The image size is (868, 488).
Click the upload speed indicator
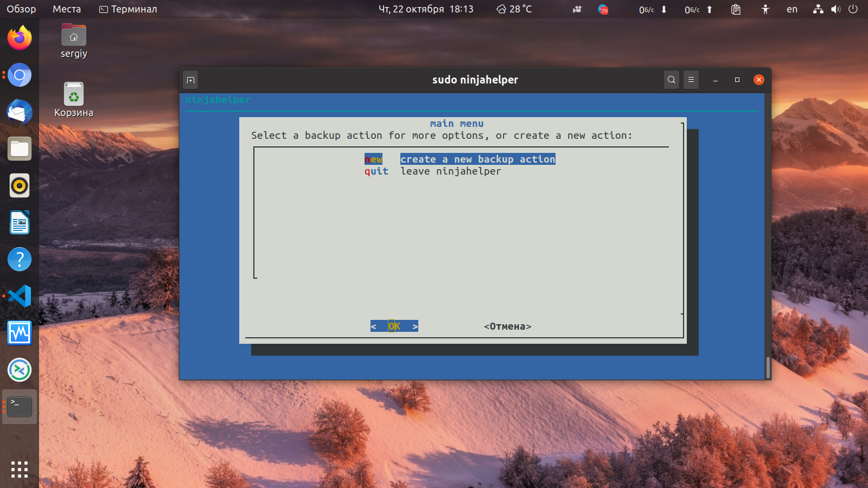(698, 9)
